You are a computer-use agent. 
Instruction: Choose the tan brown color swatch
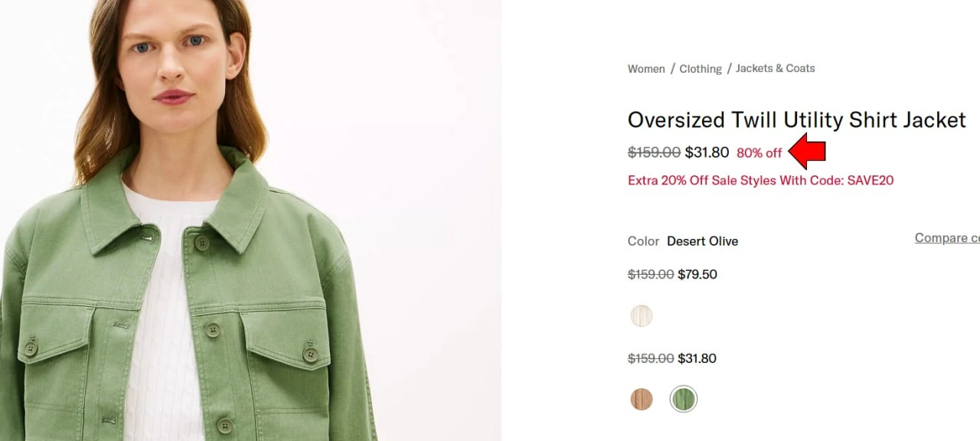(642, 399)
